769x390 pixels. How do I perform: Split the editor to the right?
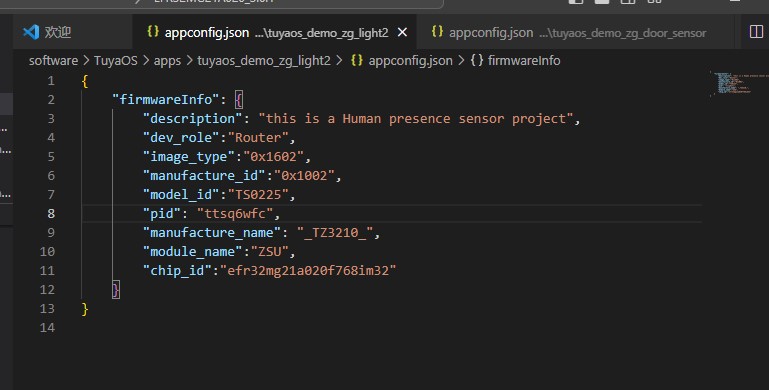tap(756, 32)
